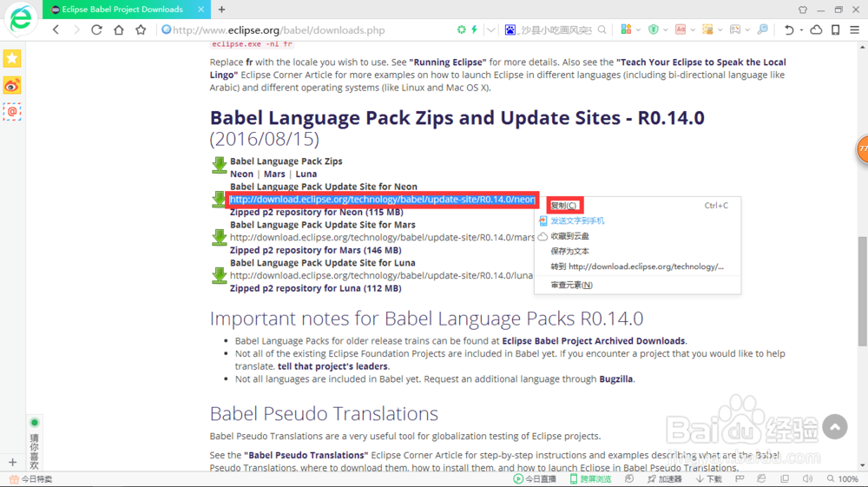The height and width of the screenshot is (487, 868).
Task: Click the game controller icon
Action: 734,30
